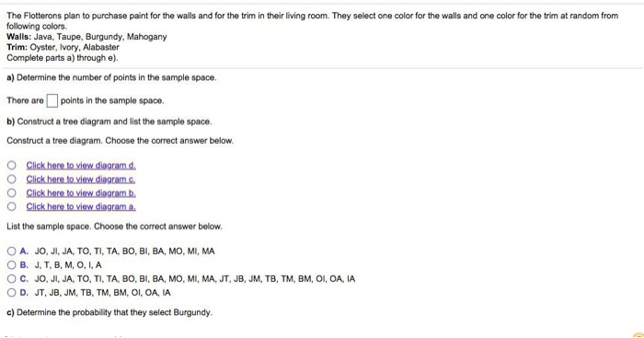Open the 'Click here to view diagram d' link
The image size is (644, 338).
coord(81,165)
